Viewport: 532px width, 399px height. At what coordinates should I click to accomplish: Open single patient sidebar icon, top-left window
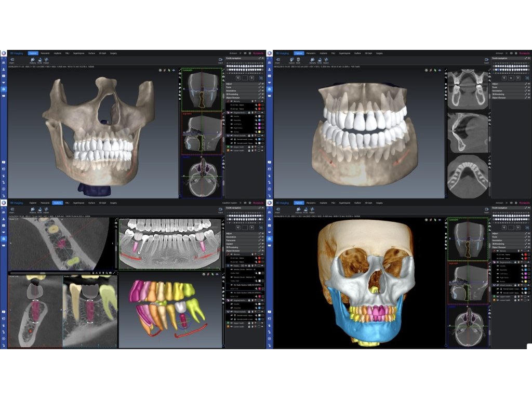tap(4, 69)
